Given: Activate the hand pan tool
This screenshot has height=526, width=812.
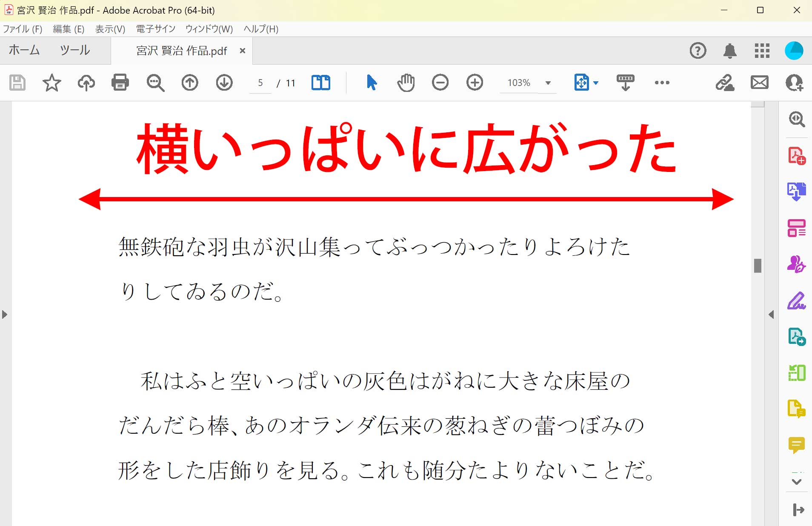Looking at the screenshot, I should click(406, 83).
